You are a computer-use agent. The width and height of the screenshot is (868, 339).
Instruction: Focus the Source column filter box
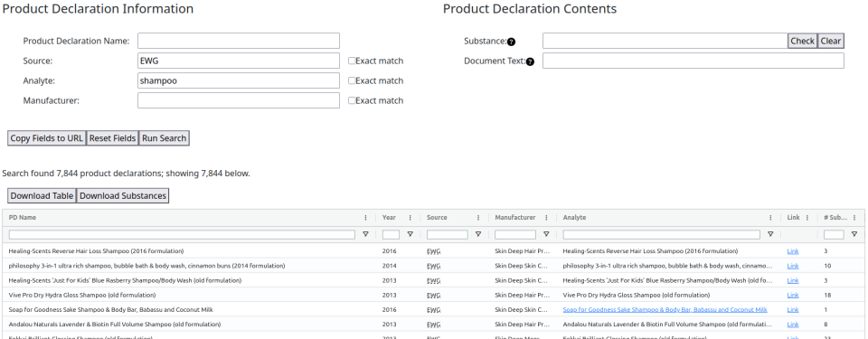pyautogui.click(x=448, y=235)
